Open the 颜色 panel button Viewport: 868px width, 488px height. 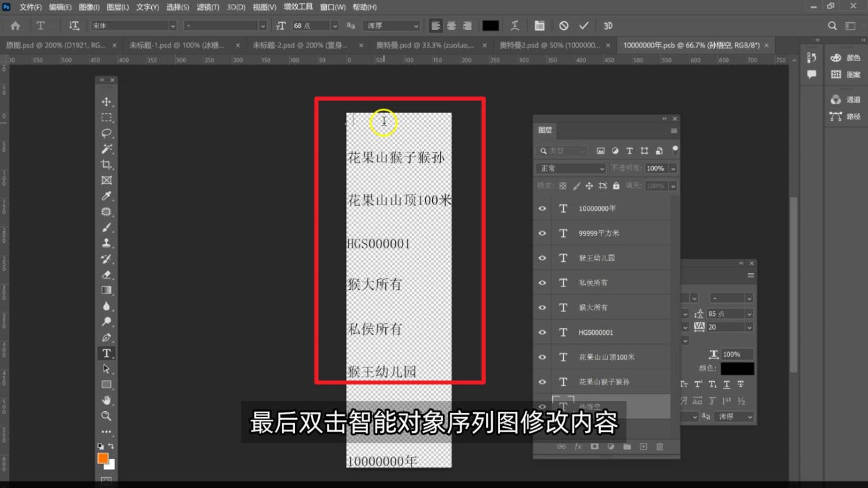[x=846, y=58]
